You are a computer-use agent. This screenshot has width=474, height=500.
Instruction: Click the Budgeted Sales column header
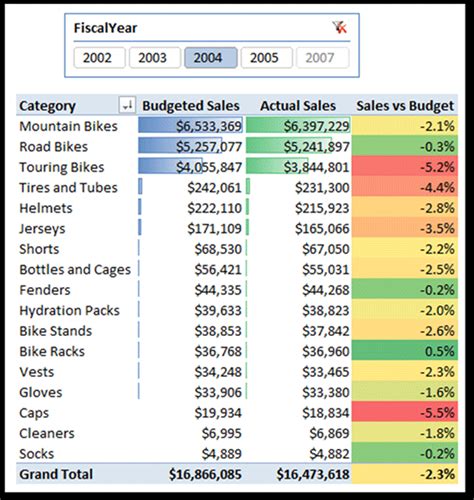pyautogui.click(x=191, y=106)
